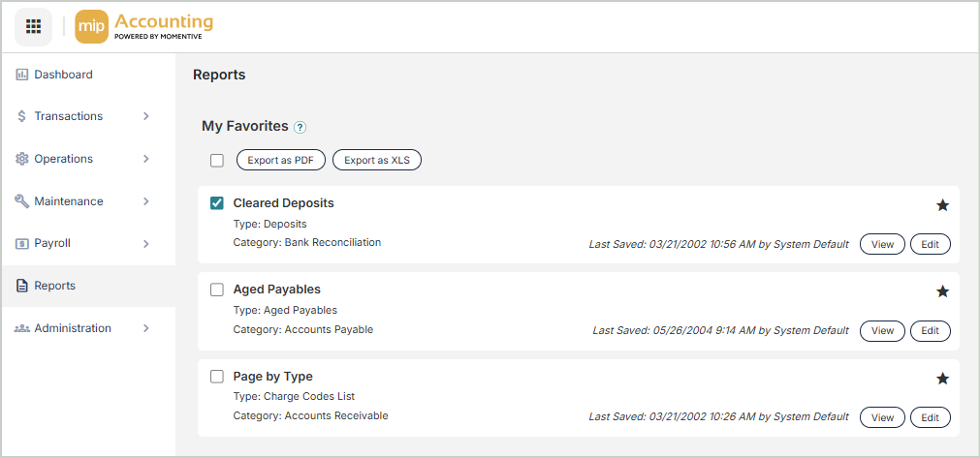This screenshot has height=458, width=980.
Task: Click the MIP Accounting logo
Action: pos(143,26)
